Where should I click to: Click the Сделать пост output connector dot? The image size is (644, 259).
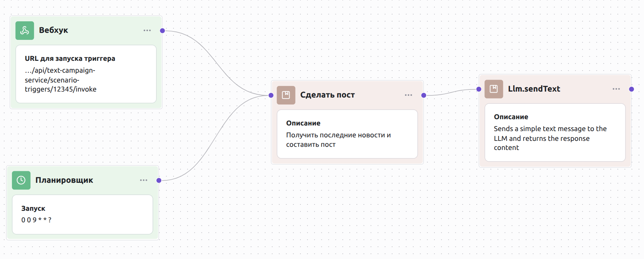(x=424, y=95)
